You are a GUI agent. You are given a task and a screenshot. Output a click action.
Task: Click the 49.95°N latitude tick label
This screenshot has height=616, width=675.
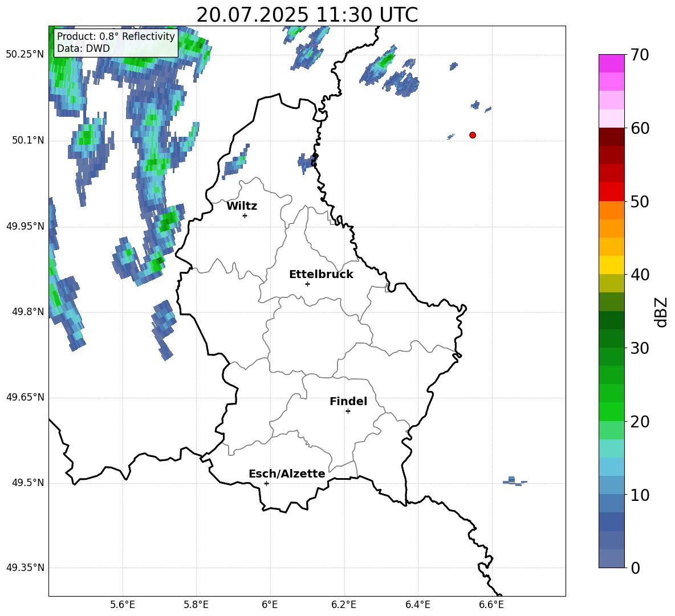pyautogui.click(x=25, y=226)
